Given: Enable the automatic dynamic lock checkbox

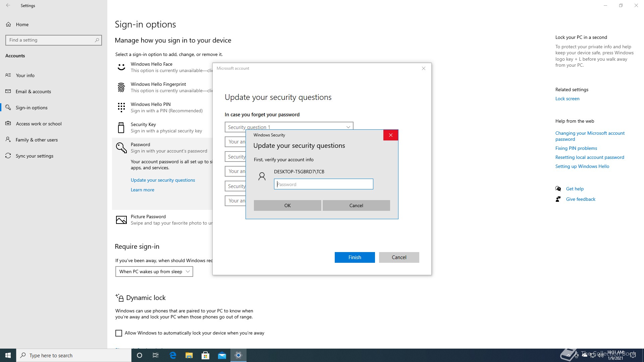Looking at the screenshot, I should tap(119, 333).
